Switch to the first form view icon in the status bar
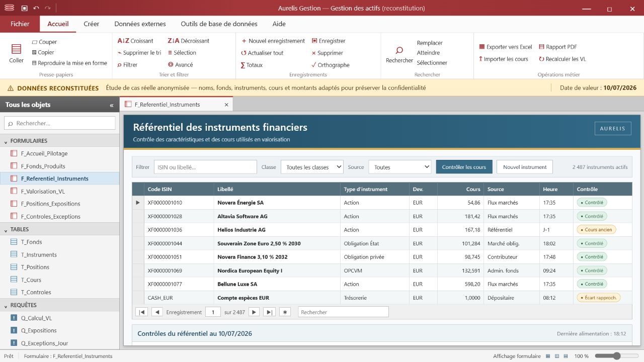 (548, 356)
